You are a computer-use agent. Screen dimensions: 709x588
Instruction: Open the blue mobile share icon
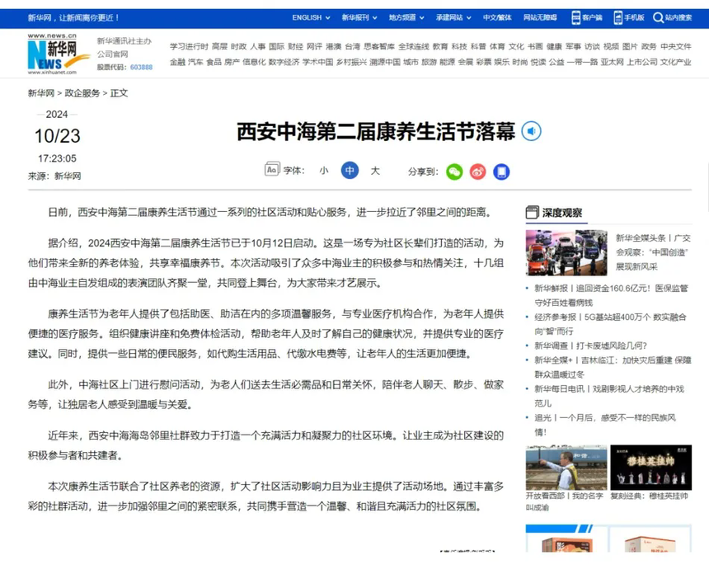coord(501,172)
